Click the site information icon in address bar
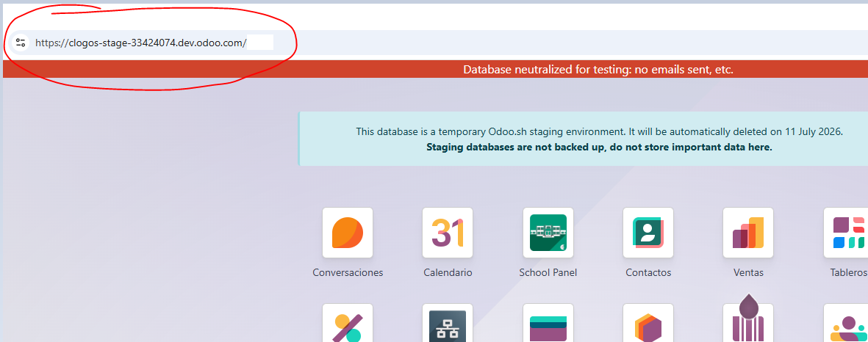 21,43
